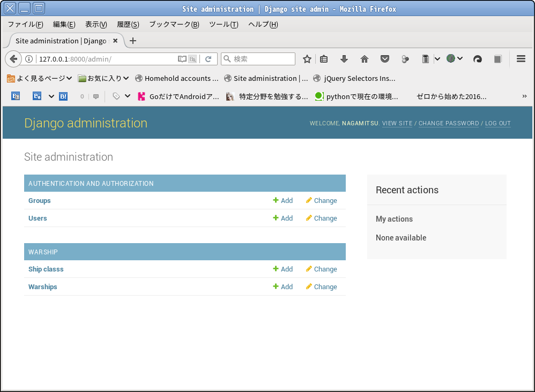
Task: Close the Site administration tab
Action: [x=115, y=41]
